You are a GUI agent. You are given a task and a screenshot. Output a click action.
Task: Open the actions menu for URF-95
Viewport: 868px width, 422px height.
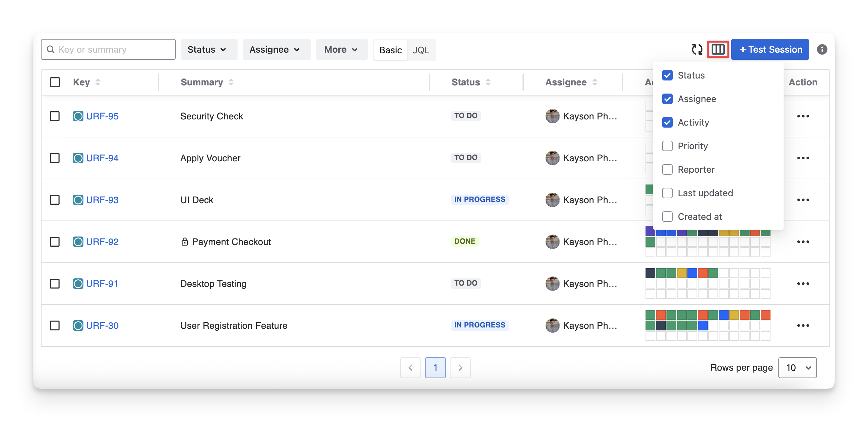click(803, 116)
